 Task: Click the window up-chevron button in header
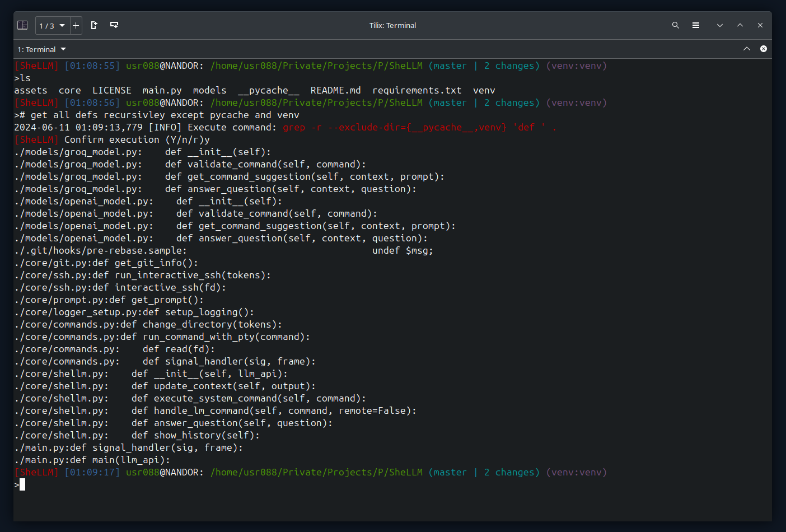click(x=740, y=25)
